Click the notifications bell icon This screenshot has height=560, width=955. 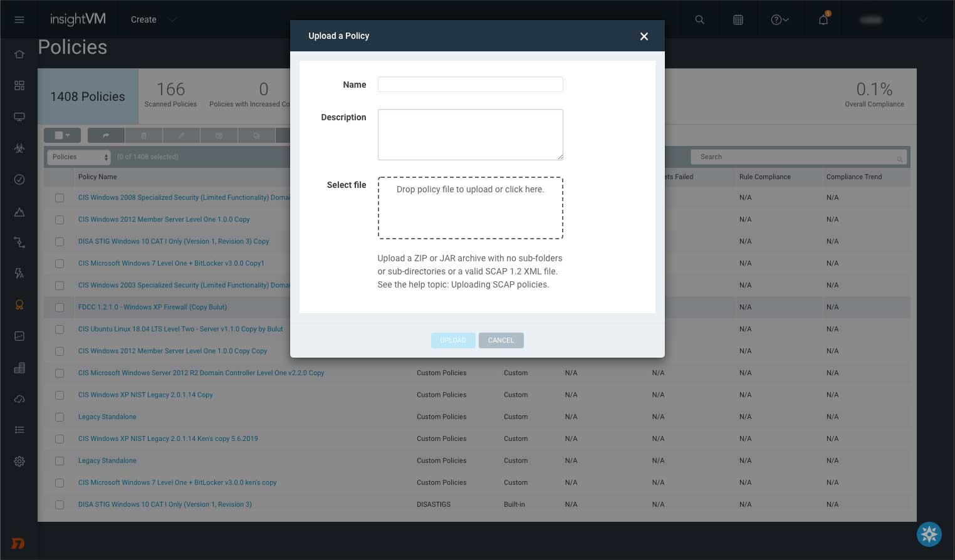point(823,20)
